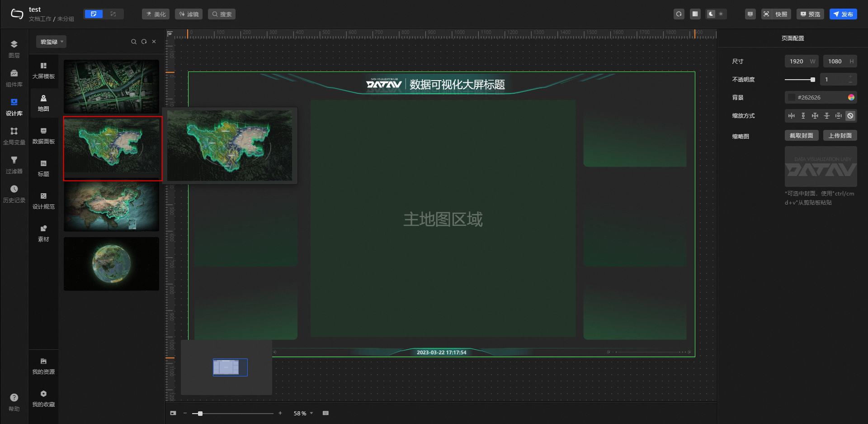The width and height of the screenshot is (868, 424).
Task: Open the 帮助 help icon
Action: coord(14,402)
